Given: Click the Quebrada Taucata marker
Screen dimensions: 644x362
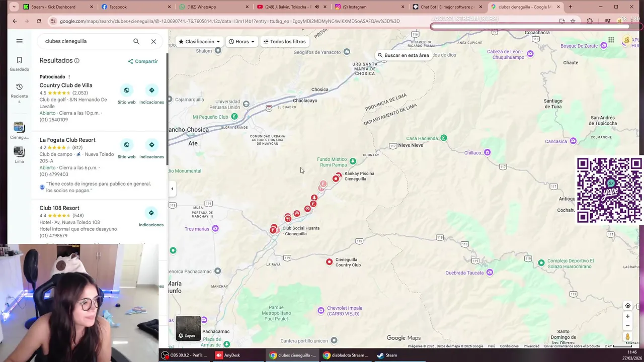Looking at the screenshot, I should 490,273.
